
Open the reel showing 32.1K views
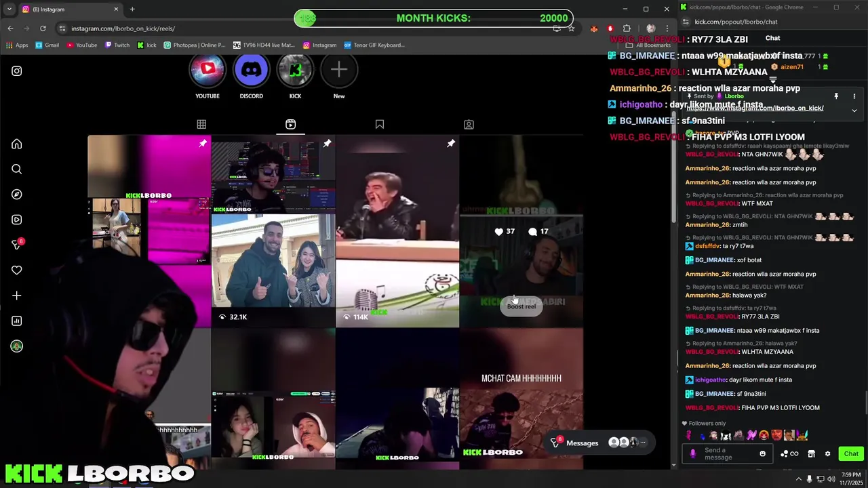(273, 231)
